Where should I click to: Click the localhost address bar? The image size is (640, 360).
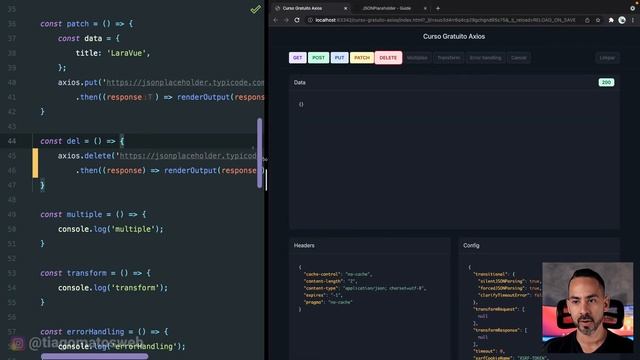tap(445, 20)
